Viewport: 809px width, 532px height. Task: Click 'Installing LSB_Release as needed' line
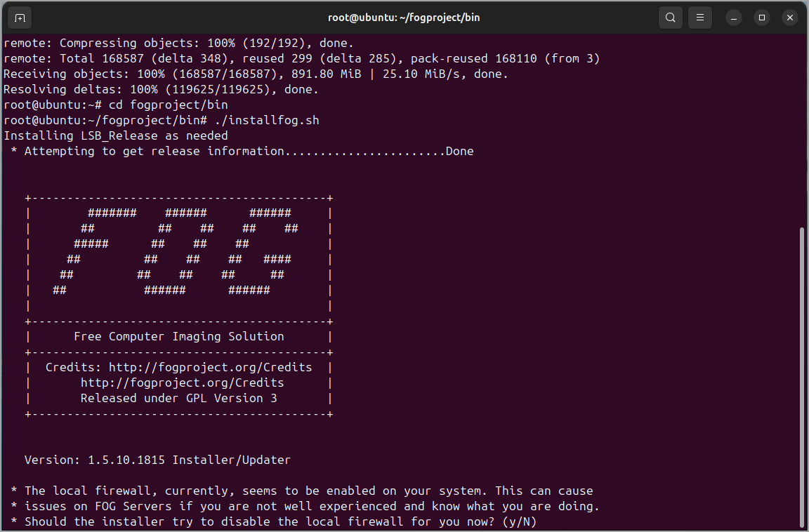[x=116, y=136]
